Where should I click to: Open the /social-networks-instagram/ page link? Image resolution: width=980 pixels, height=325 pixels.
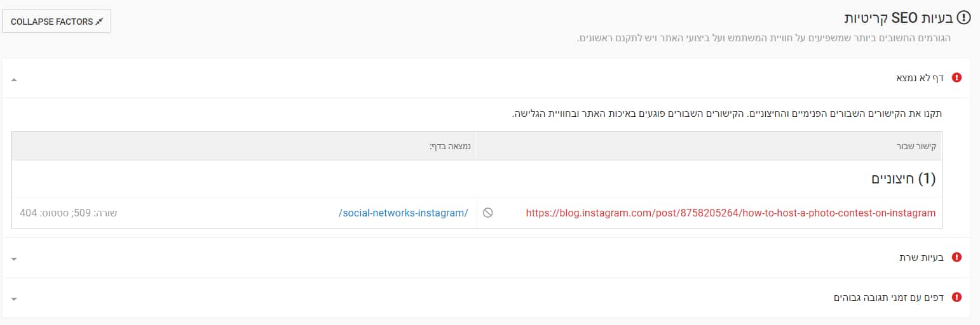click(x=403, y=213)
